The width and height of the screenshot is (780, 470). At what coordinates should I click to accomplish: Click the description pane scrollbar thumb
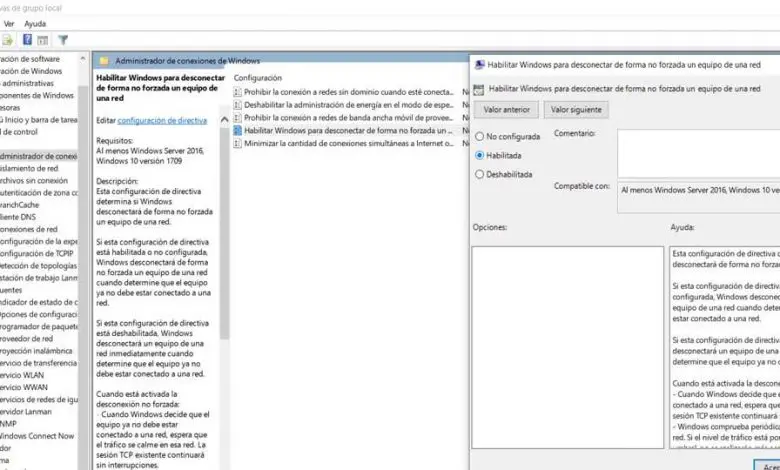pos(224,233)
